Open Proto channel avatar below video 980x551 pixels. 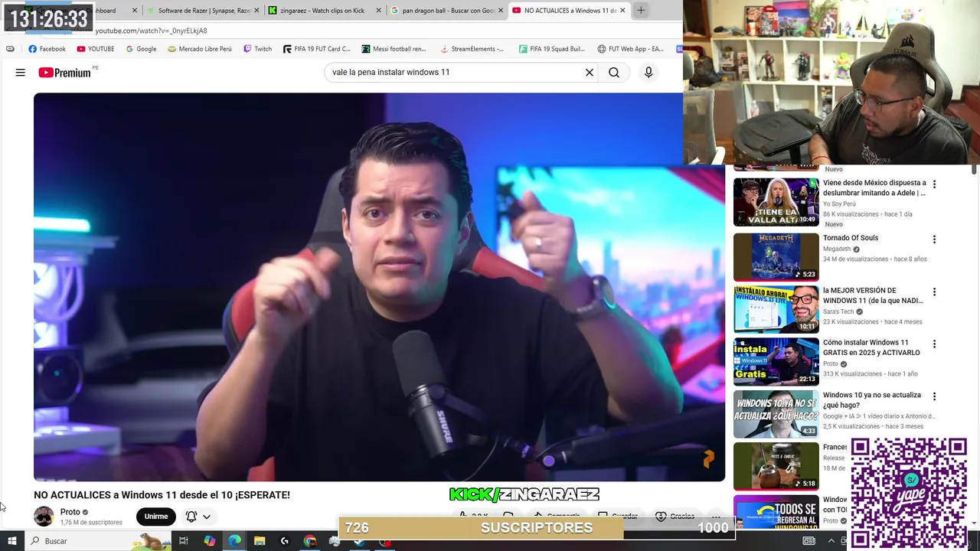44,517
